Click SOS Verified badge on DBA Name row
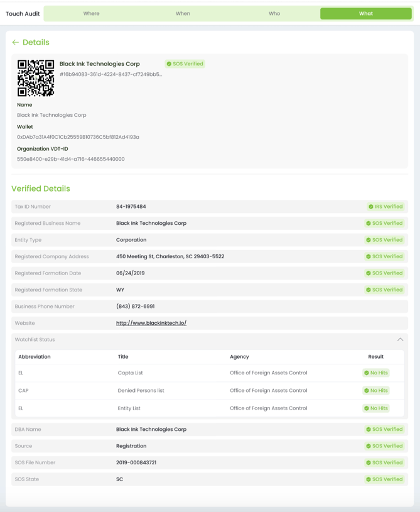 point(384,429)
